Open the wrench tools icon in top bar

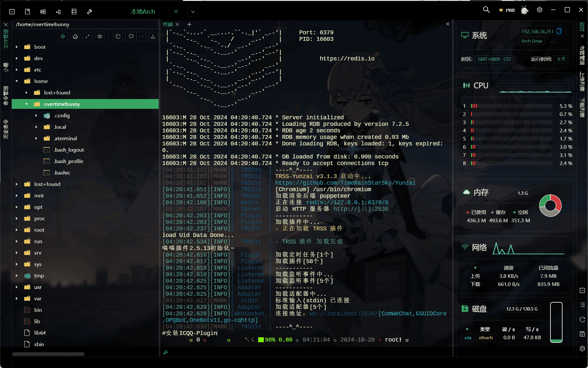[90, 12]
